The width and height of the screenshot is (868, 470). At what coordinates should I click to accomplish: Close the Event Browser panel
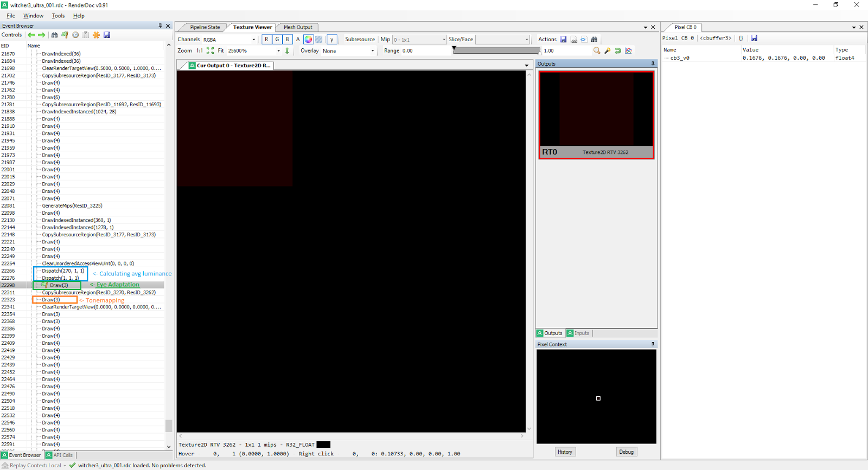tap(168, 25)
